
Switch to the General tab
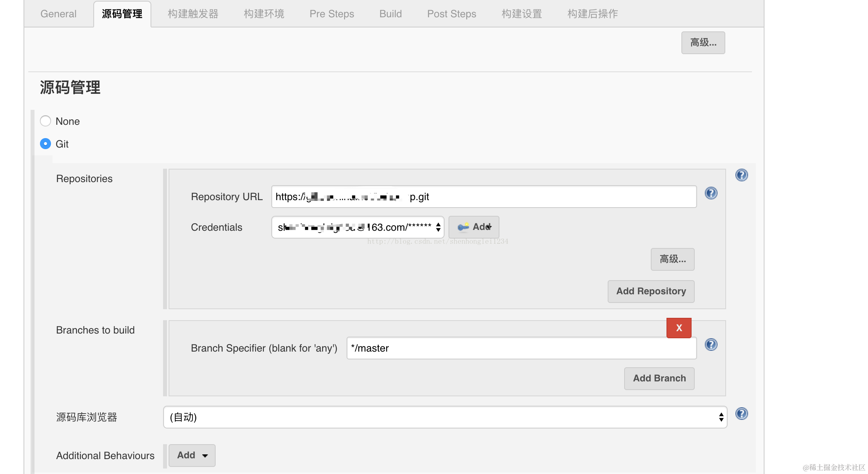pyautogui.click(x=58, y=14)
